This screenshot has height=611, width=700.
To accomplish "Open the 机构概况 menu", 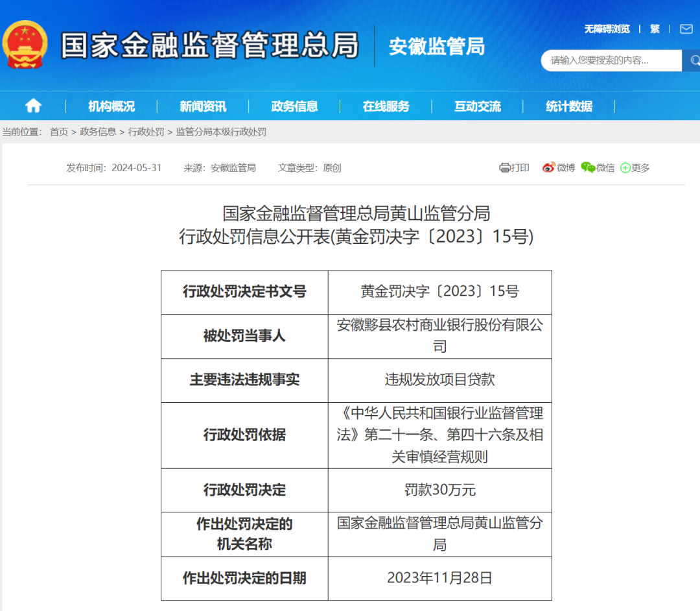I will (111, 106).
